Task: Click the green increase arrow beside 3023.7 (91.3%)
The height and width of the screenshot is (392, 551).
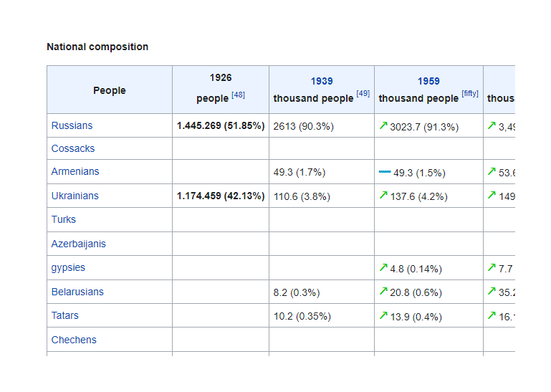Action: tap(383, 126)
